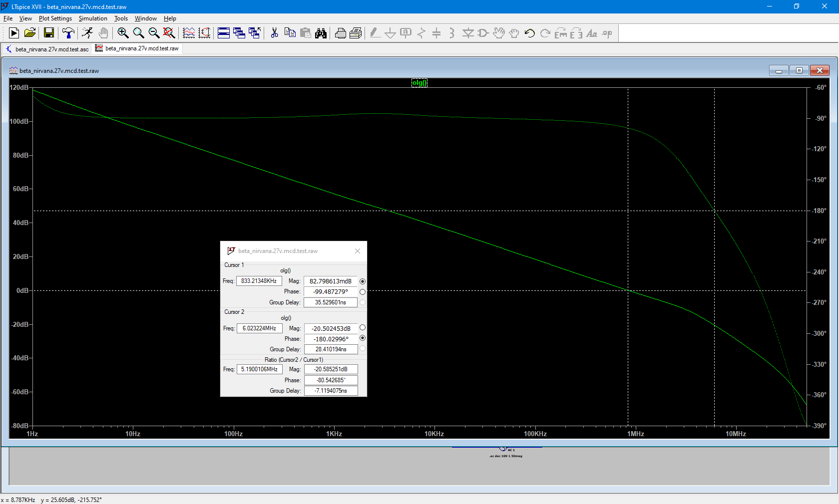Click the Cut scissors icon

click(274, 33)
